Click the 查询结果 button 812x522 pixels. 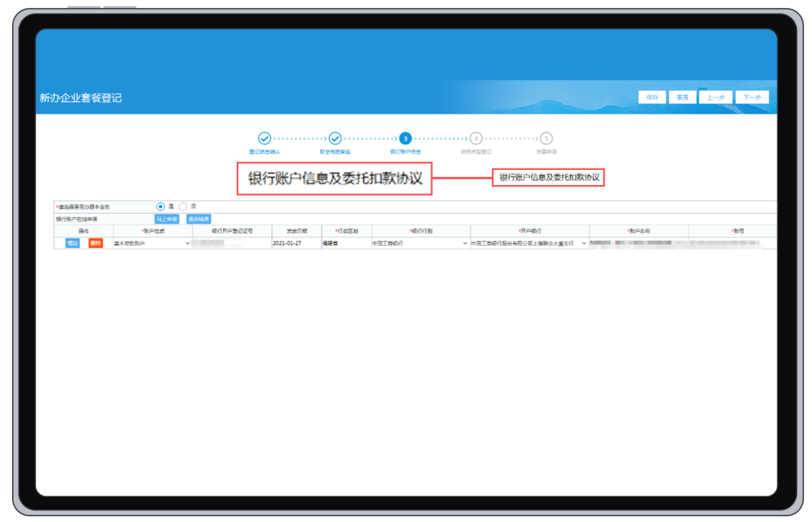point(198,219)
